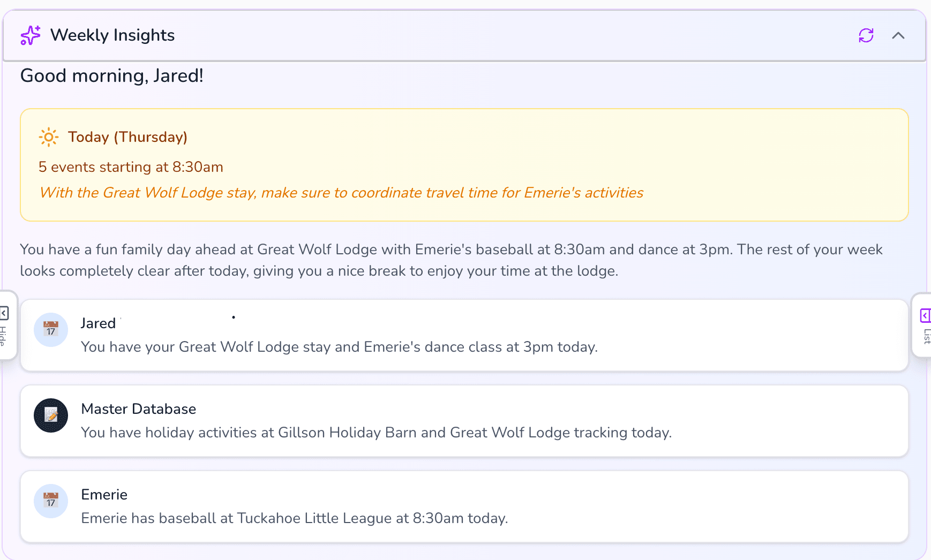Click Jared's calendar icon
The height and width of the screenshot is (560, 931).
(x=50, y=330)
